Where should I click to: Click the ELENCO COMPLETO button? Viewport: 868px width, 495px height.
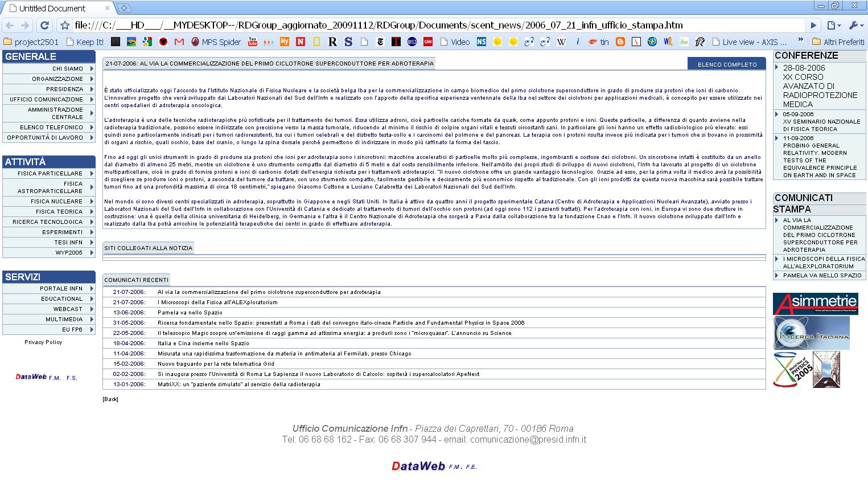pos(727,64)
